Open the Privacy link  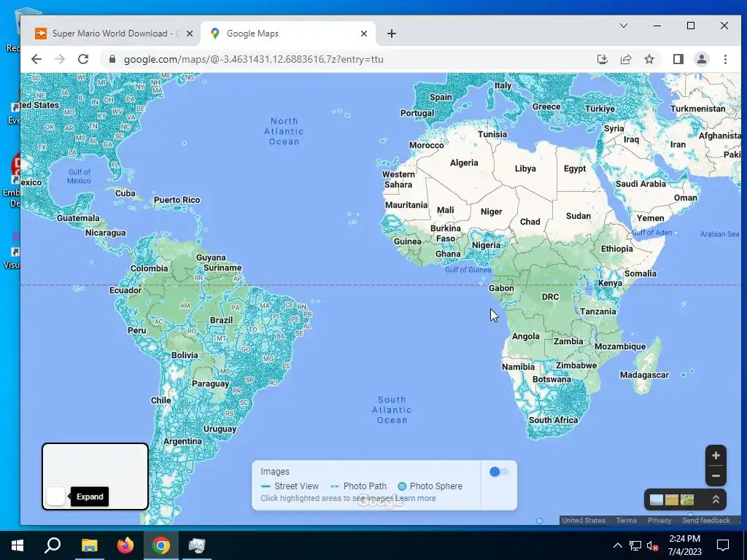pos(659,520)
